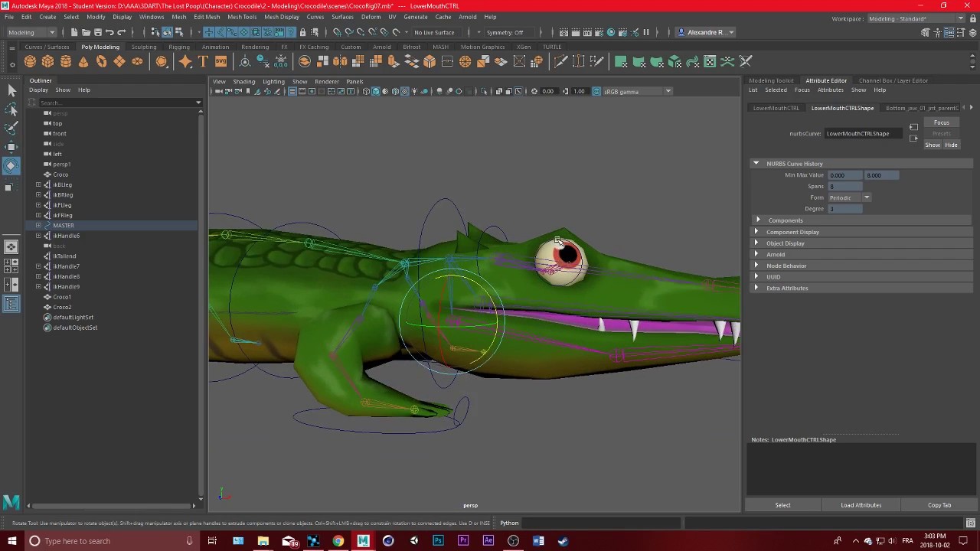Open the sRGB gamma color space dropdown
The height and width of the screenshot is (551, 980).
[x=635, y=92]
